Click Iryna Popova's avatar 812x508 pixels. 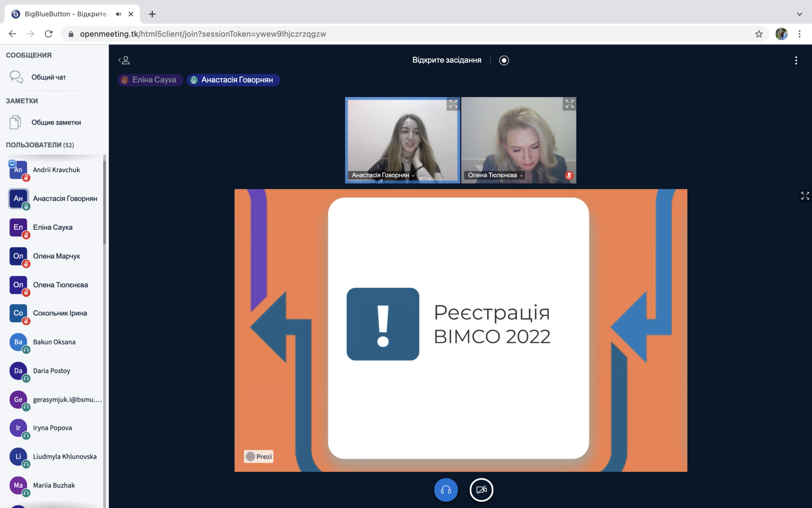tap(18, 428)
